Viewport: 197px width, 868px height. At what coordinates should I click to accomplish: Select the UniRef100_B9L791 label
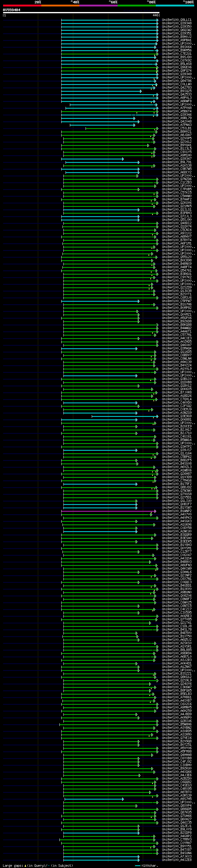(x=176, y=162)
